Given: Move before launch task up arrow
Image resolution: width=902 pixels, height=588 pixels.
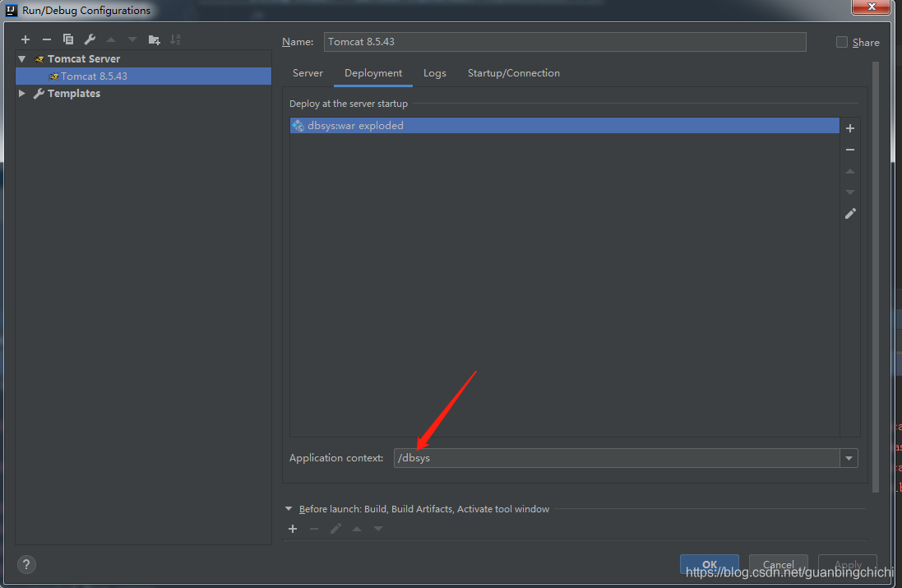Looking at the screenshot, I should 357,529.
